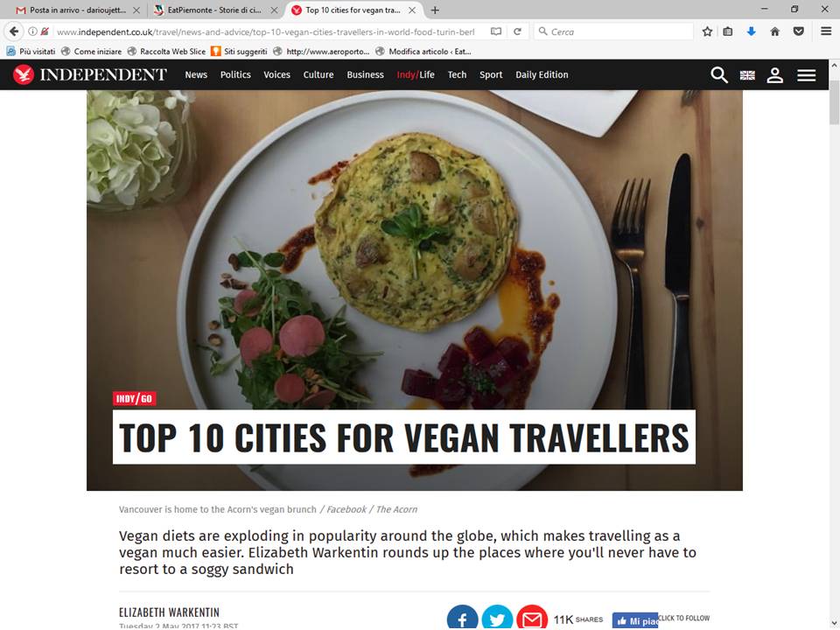
Task: Open the Indy/Life section
Action: click(x=416, y=75)
